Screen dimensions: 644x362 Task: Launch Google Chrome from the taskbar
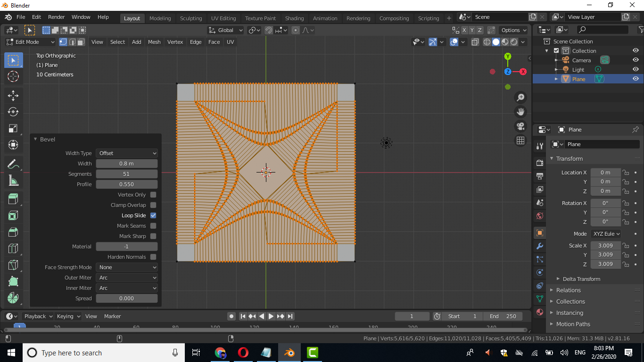[x=220, y=353]
